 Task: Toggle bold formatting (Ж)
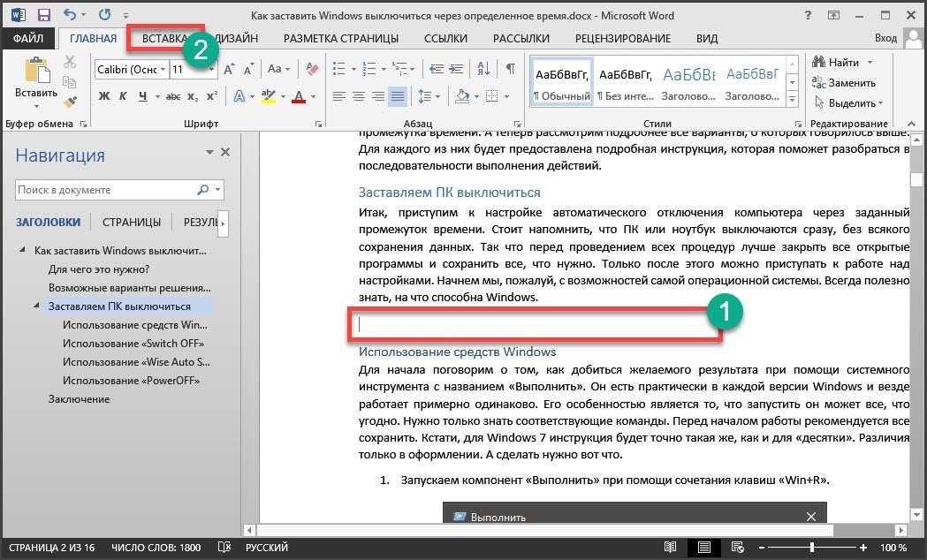pyautogui.click(x=103, y=96)
